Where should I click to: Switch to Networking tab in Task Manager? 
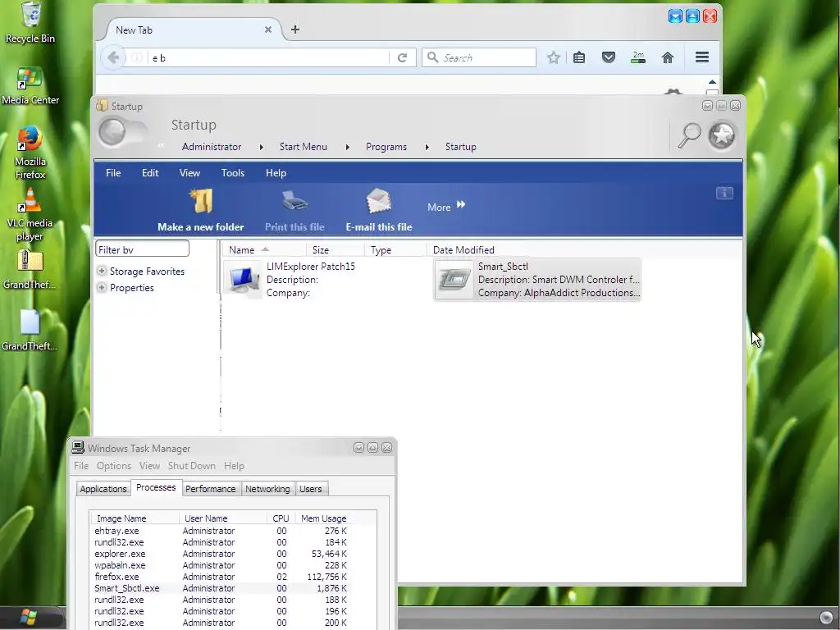tap(267, 489)
